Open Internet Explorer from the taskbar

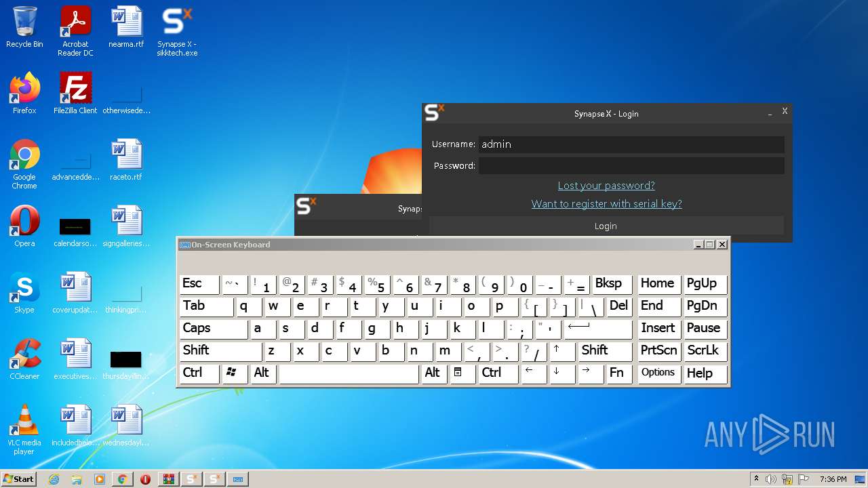pos(54,479)
